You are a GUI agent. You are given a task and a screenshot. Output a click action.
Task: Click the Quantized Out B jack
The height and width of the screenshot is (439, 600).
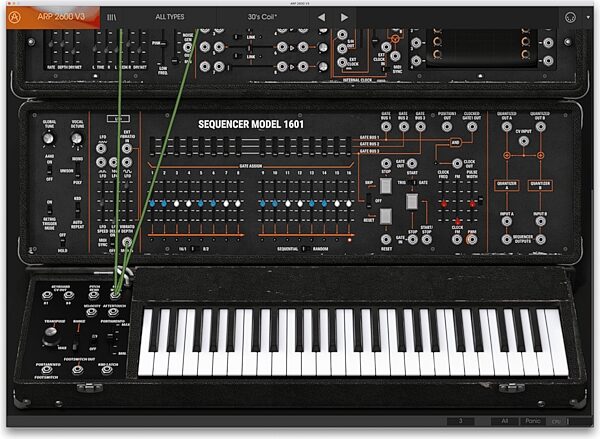[x=540, y=126]
